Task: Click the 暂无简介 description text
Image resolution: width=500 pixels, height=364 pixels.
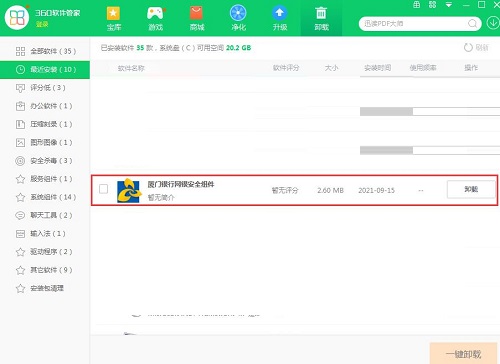Action: 161,198
